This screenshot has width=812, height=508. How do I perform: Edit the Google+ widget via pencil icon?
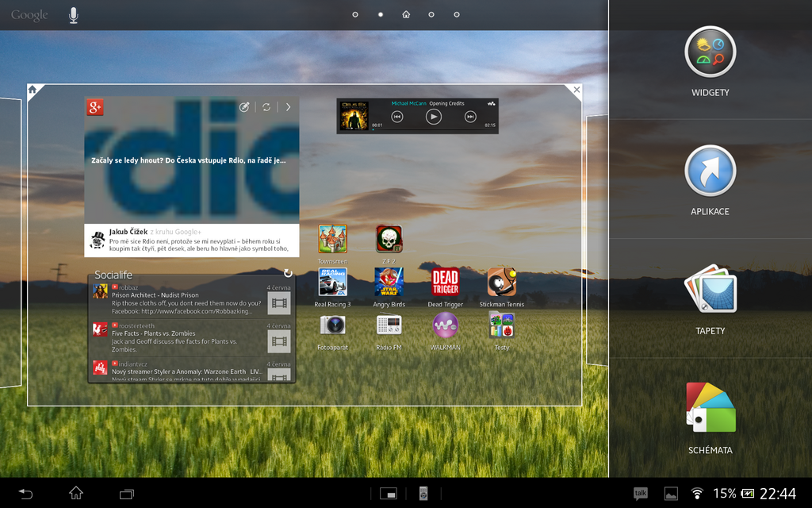click(x=244, y=106)
